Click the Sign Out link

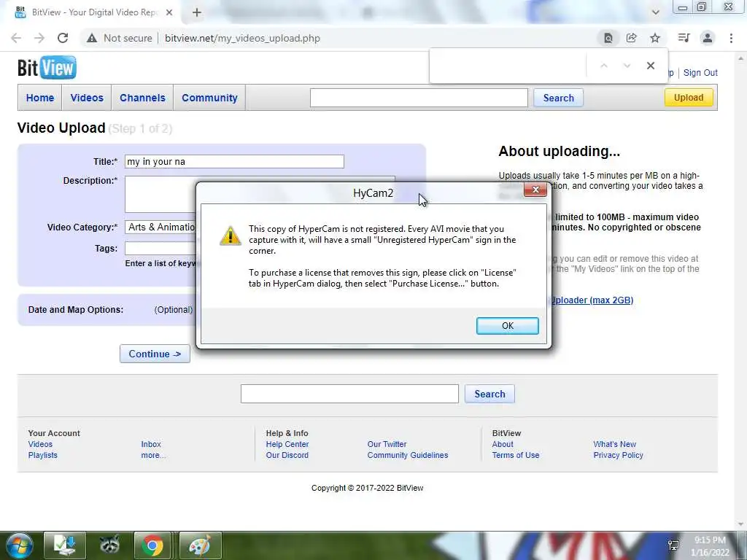[x=700, y=73]
